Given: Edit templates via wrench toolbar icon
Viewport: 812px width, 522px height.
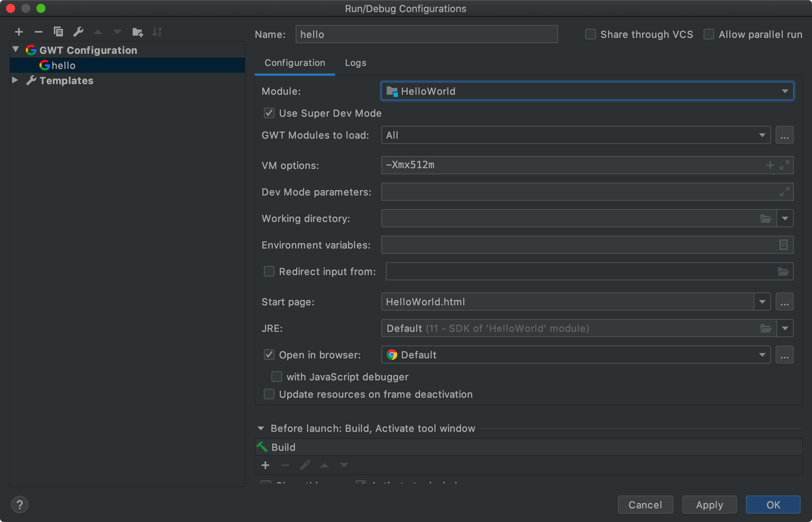Looking at the screenshot, I should click(x=78, y=32).
